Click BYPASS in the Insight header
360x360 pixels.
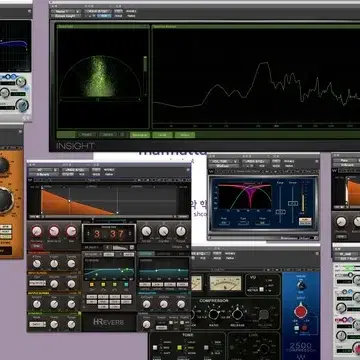(x=131, y=11)
